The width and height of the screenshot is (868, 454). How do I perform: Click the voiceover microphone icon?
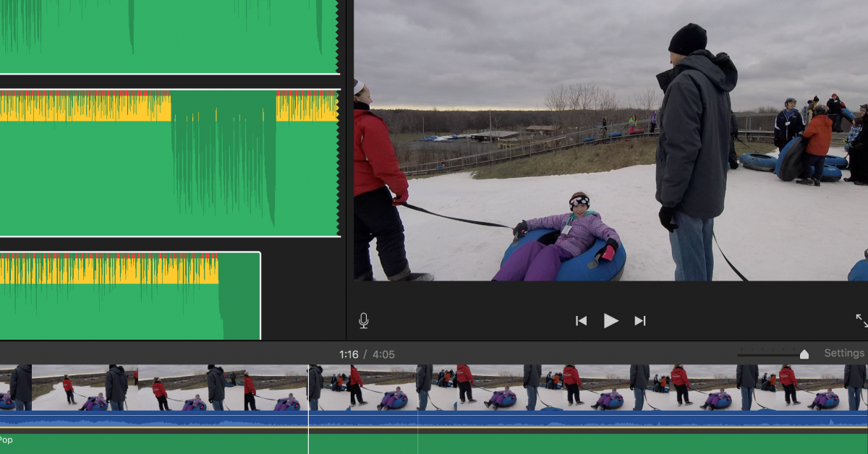click(363, 320)
